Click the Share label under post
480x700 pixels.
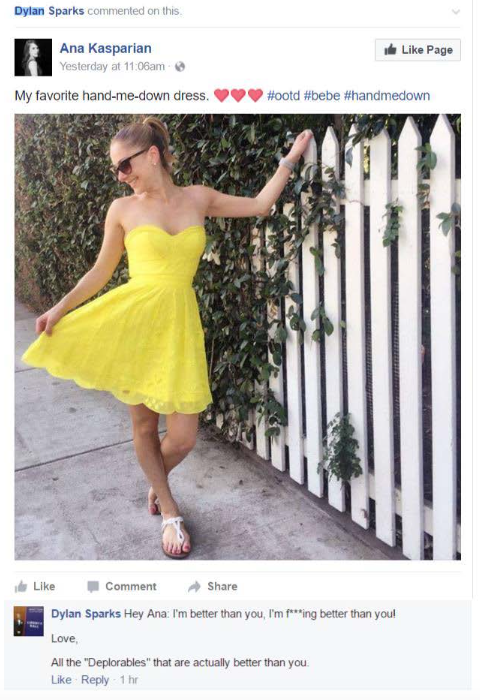click(x=222, y=586)
